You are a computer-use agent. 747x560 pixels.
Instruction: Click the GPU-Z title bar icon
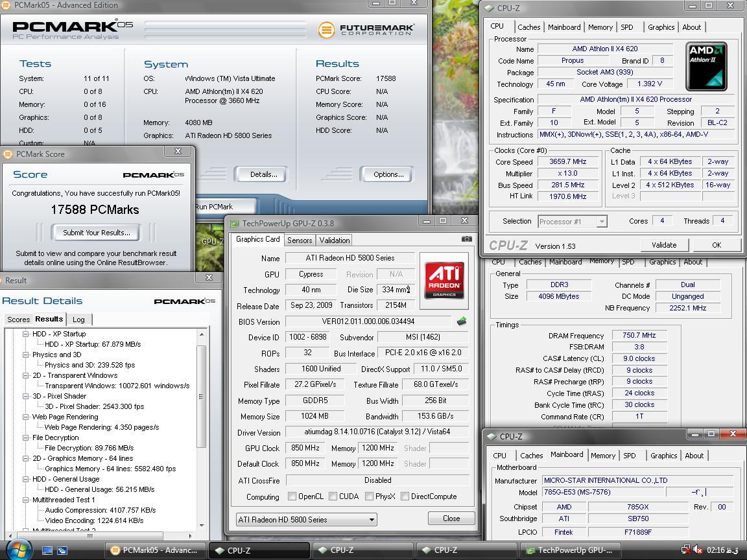(234, 224)
